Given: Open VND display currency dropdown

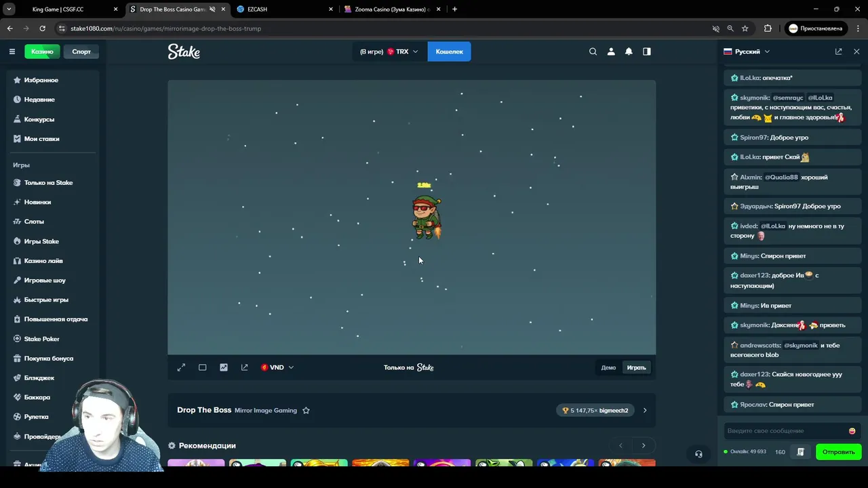Looking at the screenshot, I should tap(277, 367).
